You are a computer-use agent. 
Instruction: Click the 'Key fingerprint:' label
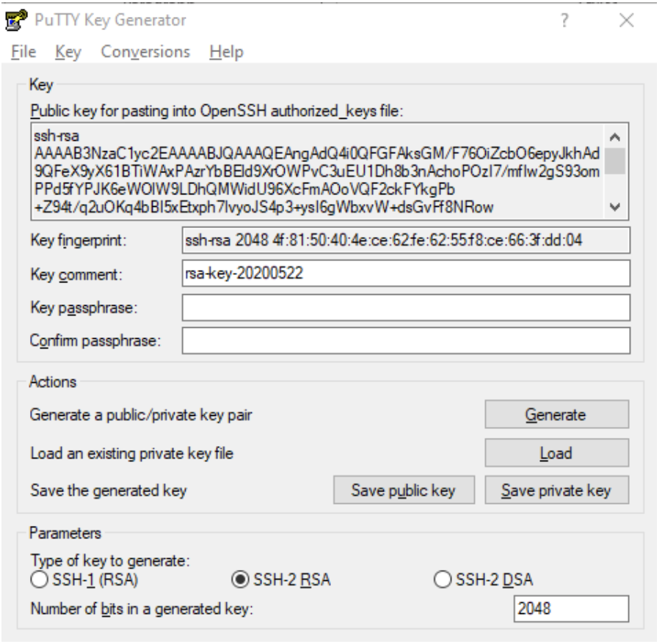[79, 241]
